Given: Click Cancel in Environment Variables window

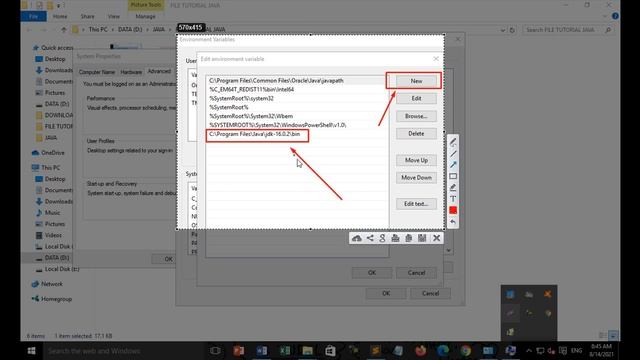Looking at the screenshot, I should [x=430, y=293].
